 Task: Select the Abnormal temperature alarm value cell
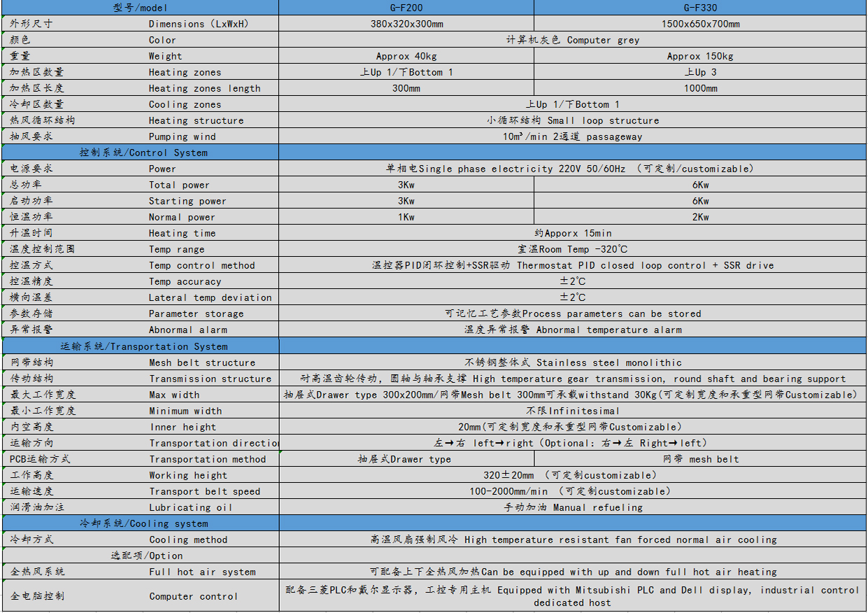[572, 330]
